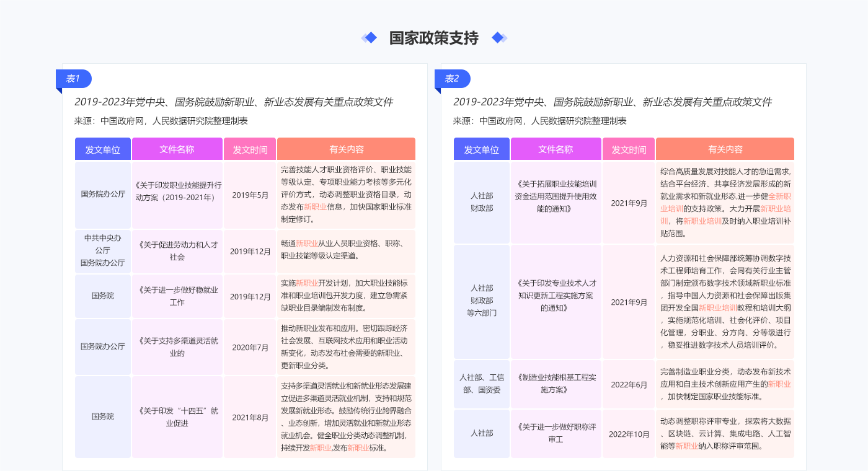Click the 有关内容 header in 表1
Screen dimensions: 868x471
click(x=346, y=149)
